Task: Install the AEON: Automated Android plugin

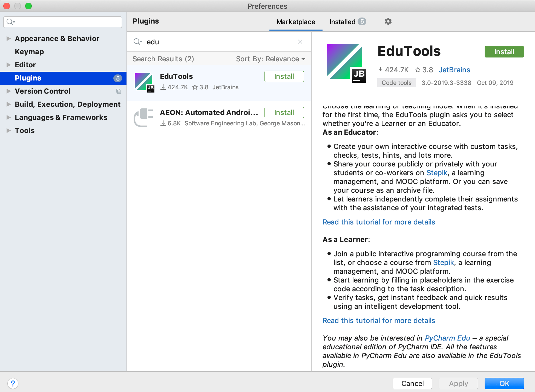Action: coord(284,113)
